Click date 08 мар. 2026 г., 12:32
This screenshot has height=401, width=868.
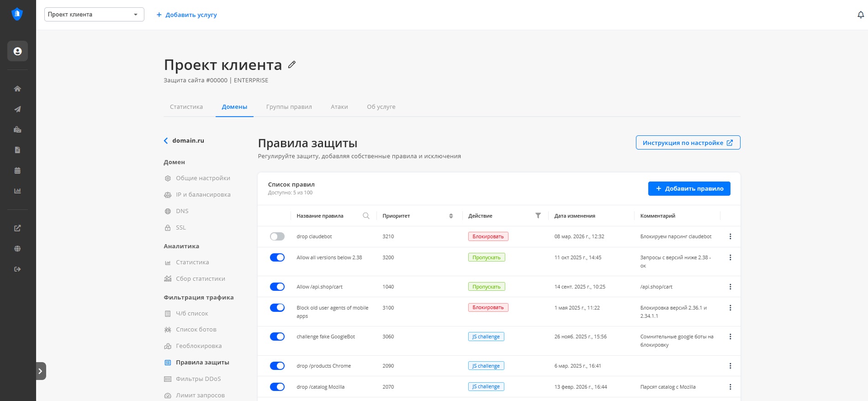pos(579,236)
